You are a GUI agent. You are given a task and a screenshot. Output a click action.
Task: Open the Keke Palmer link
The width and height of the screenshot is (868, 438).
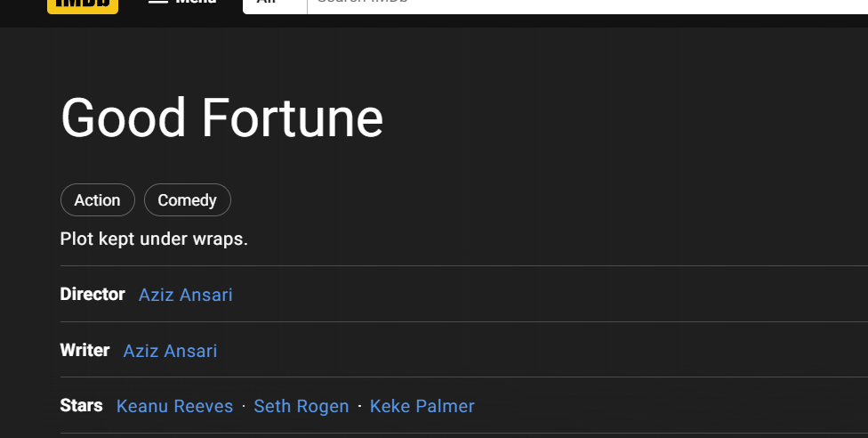coord(422,407)
